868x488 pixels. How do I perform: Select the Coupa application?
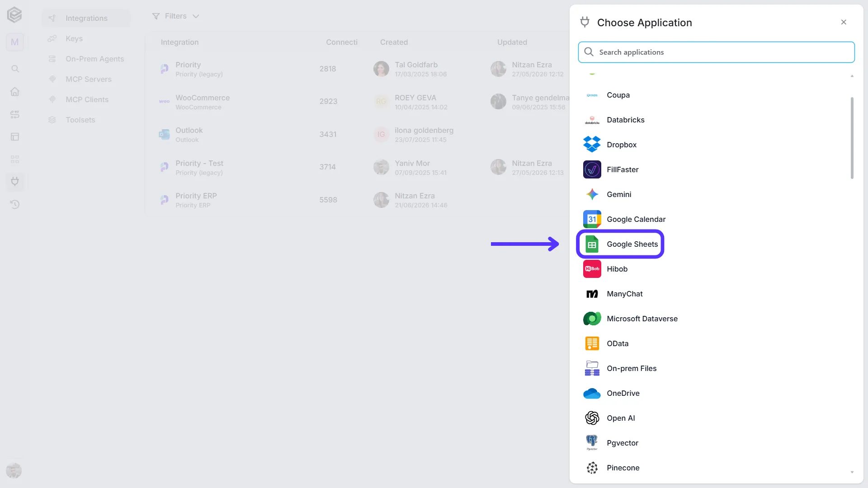[717, 95]
